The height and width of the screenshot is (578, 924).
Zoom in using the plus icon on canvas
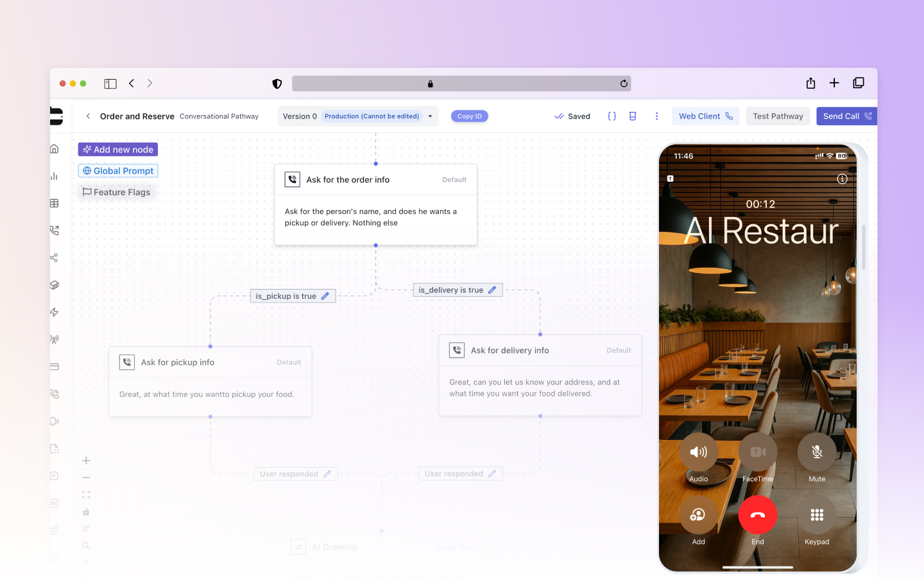pos(86,460)
